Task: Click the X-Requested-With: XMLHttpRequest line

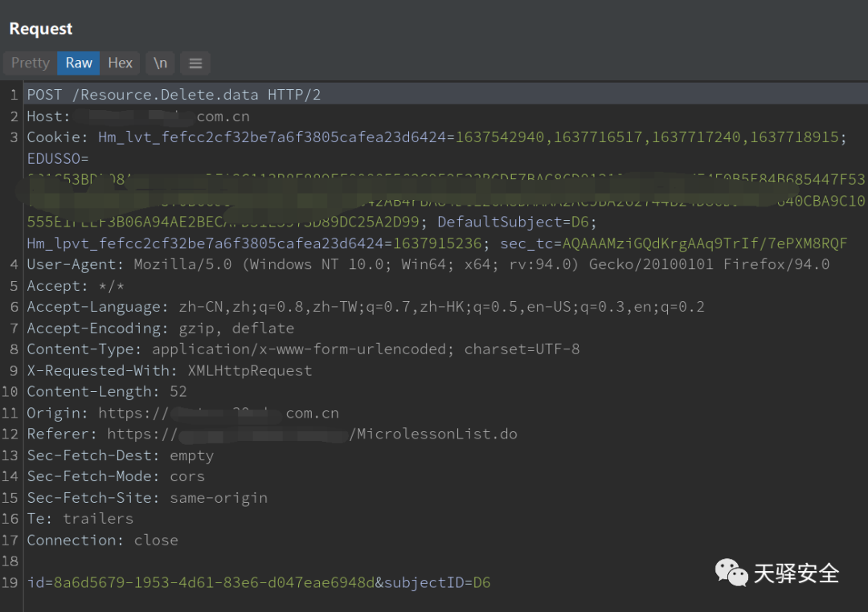Action: pos(170,370)
